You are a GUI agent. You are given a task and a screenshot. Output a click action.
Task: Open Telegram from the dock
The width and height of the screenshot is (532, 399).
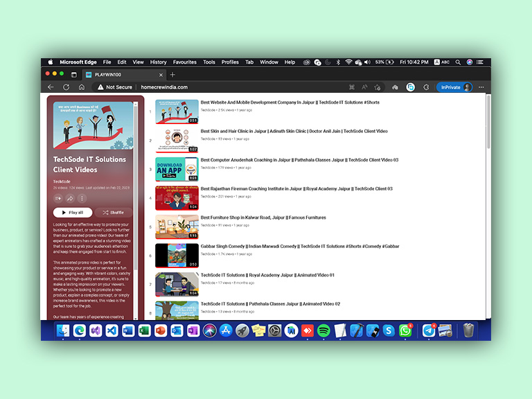(429, 330)
